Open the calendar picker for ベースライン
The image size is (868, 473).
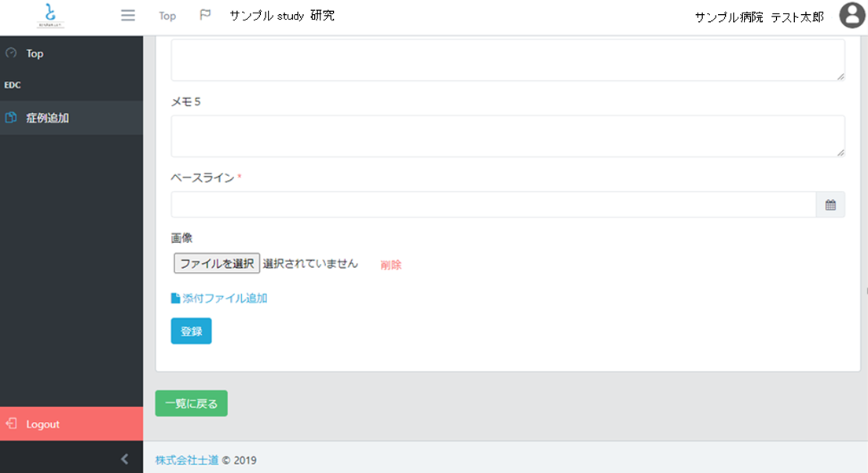(x=830, y=203)
